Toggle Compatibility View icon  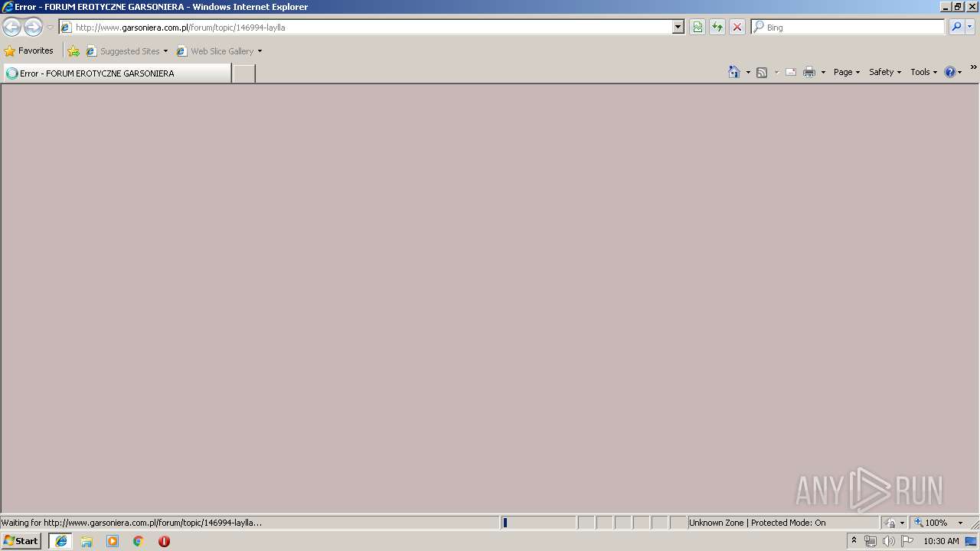(x=697, y=28)
